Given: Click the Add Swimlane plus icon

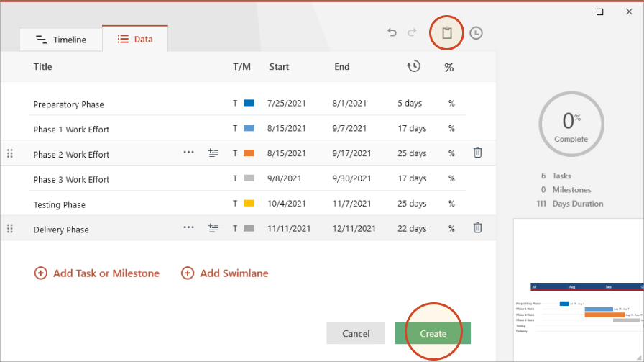Looking at the screenshot, I should tap(188, 273).
